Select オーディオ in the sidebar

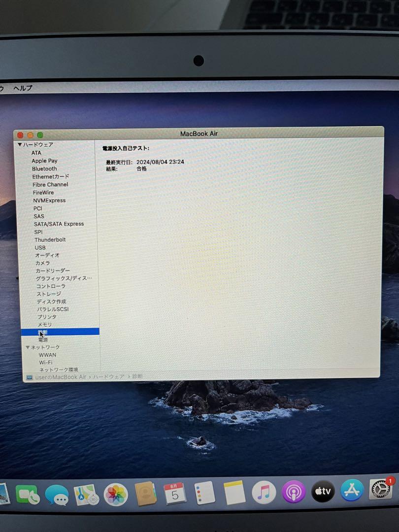click(x=47, y=255)
